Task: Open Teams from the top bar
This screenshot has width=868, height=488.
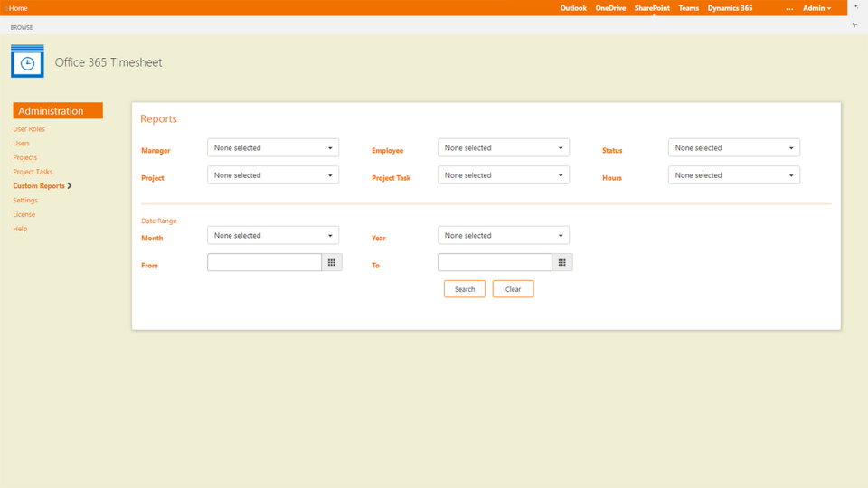Action: point(689,8)
